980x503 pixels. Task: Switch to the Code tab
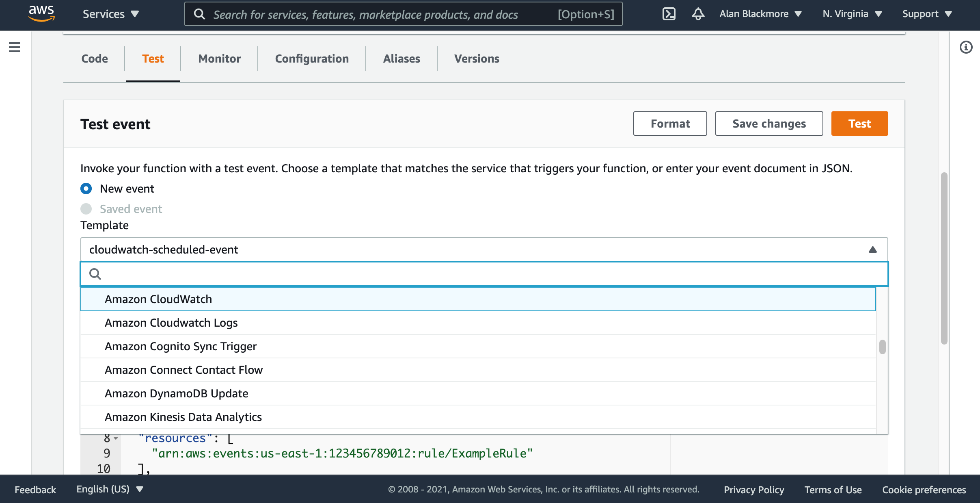click(x=95, y=59)
